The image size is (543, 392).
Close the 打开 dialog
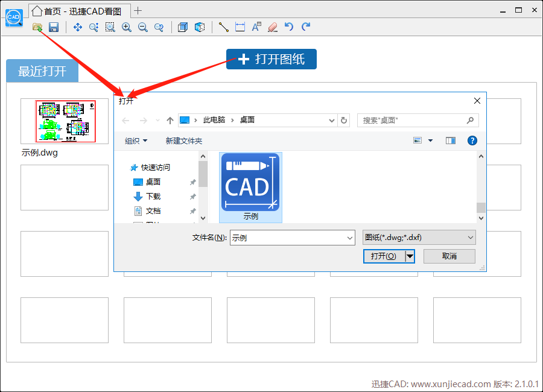477,101
